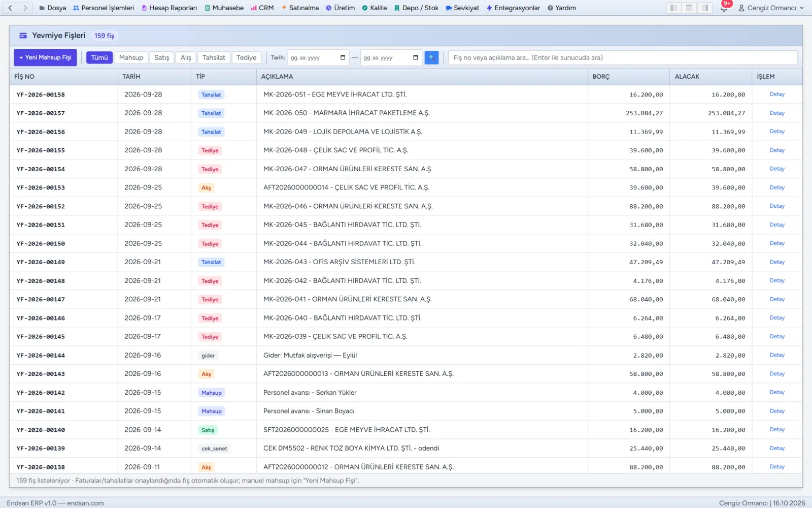Open the Kalite menu
Image resolution: width=812 pixels, height=508 pixels.
[x=374, y=8]
